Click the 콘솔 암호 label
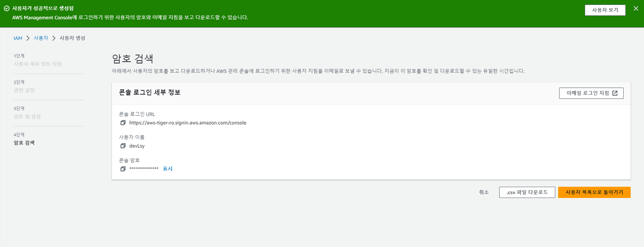 (x=129, y=160)
